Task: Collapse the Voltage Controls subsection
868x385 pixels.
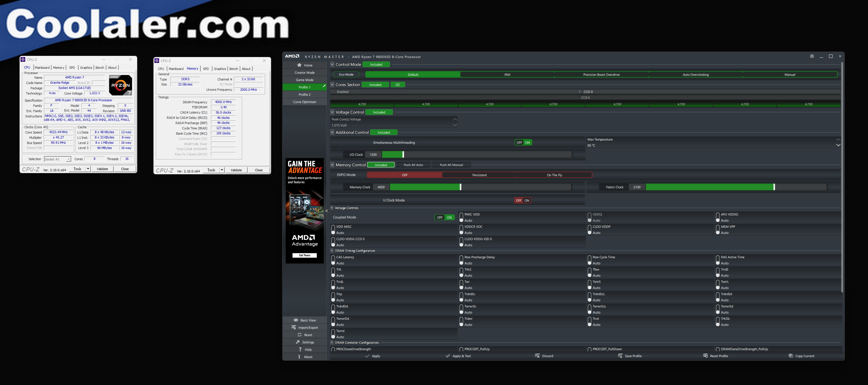Action: [x=332, y=208]
